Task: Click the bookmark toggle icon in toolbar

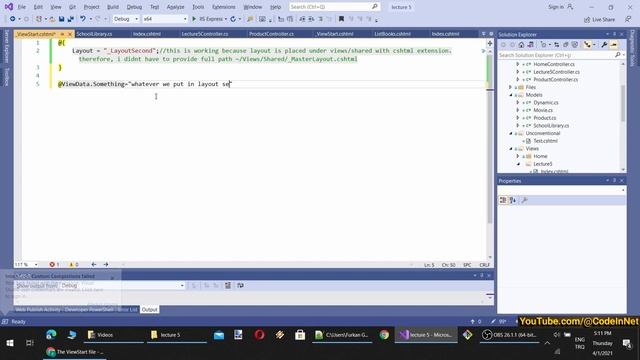Action: click(x=341, y=19)
